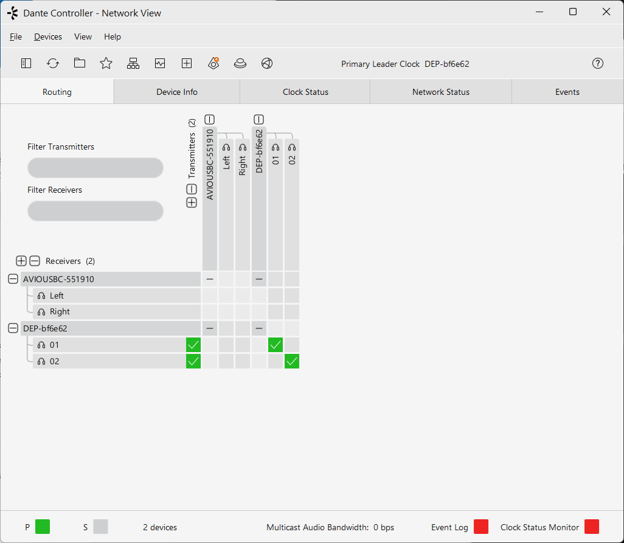Click AVIOUSBC receiver dash under DEP-bf6e62 transmitter
Viewport: 624px width, 543px height.
coord(259,279)
